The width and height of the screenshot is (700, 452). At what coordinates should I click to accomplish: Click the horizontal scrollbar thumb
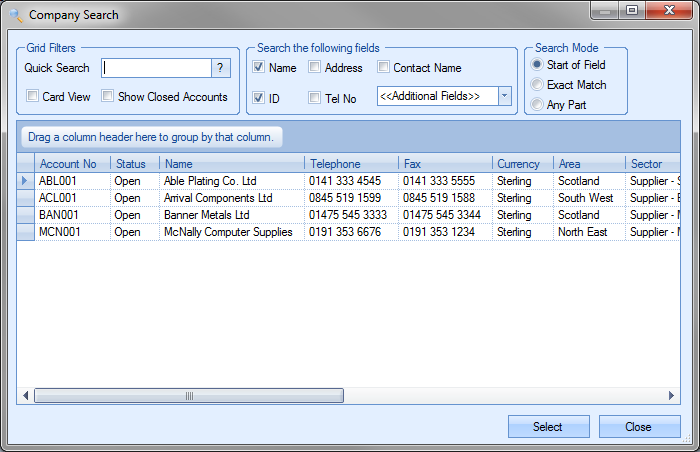pos(189,396)
